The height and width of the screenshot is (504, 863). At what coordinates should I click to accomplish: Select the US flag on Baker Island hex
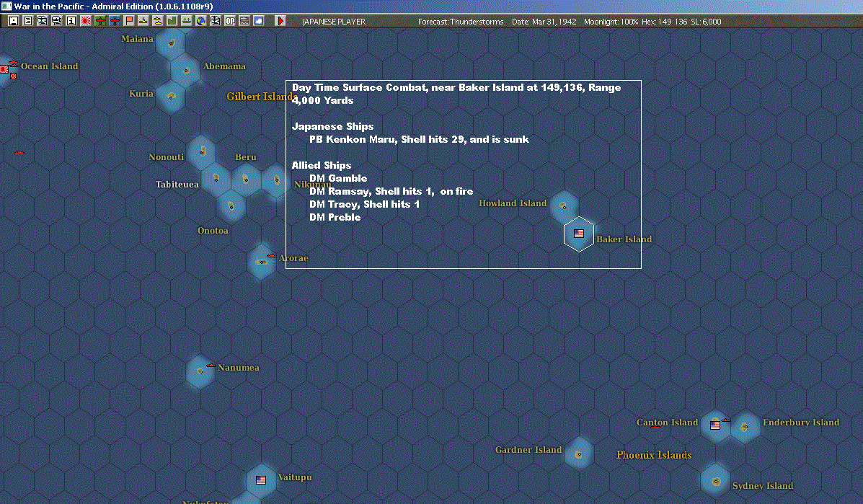(578, 234)
